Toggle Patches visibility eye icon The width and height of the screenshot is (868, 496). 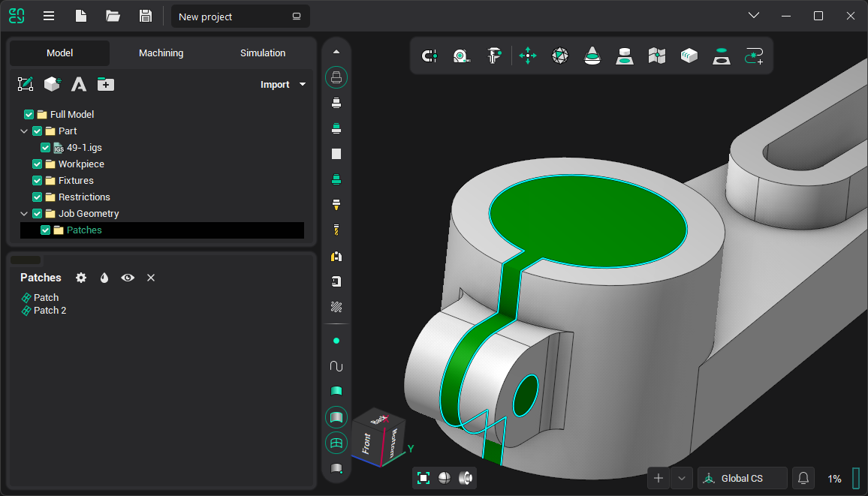[x=128, y=278]
